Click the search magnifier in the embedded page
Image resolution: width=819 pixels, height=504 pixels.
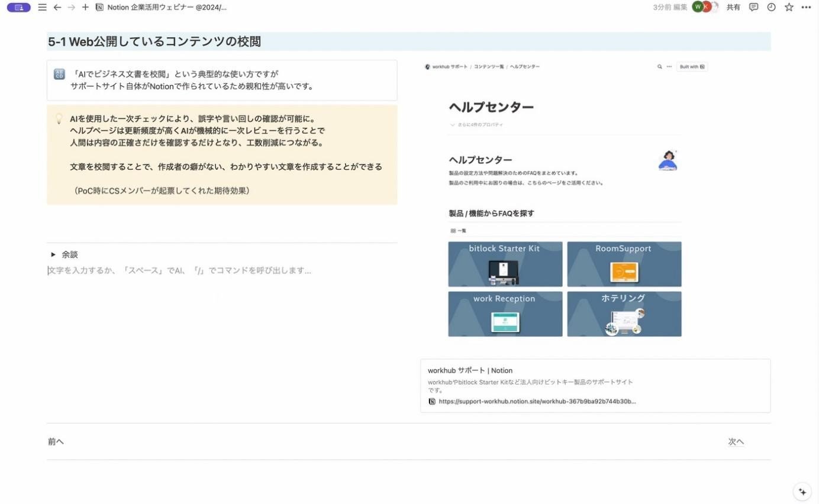tap(660, 67)
